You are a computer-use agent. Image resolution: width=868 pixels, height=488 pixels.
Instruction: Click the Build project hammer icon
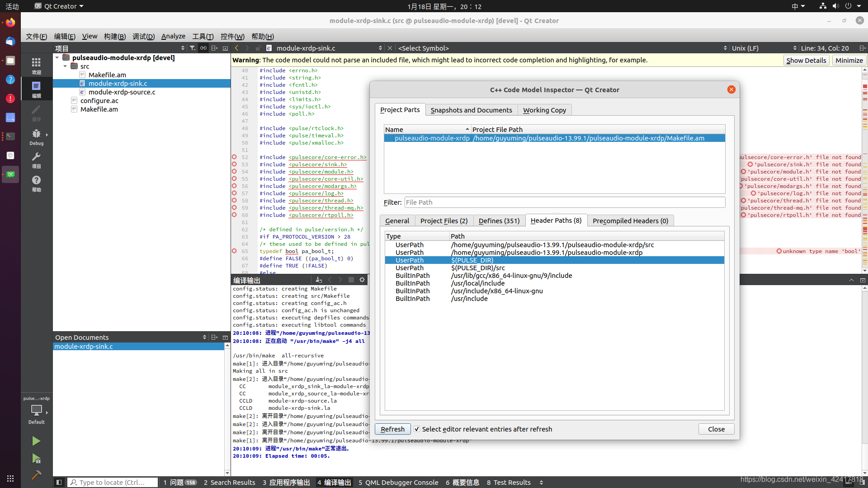point(36,475)
